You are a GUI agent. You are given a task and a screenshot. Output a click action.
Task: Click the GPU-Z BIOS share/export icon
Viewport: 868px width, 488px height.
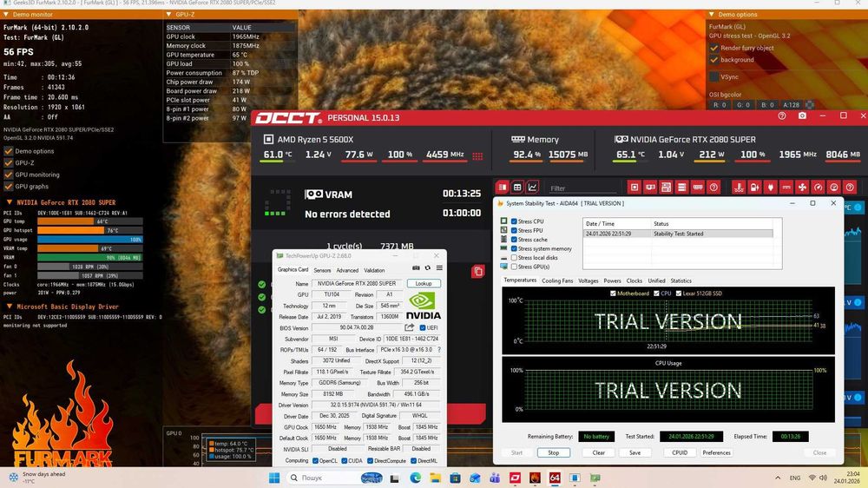coord(409,327)
